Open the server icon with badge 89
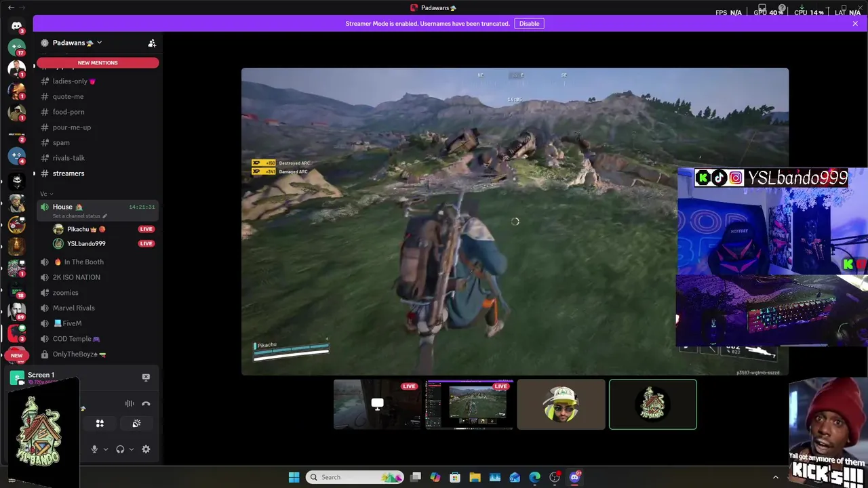Screen dimensions: 868x488 click(16, 310)
